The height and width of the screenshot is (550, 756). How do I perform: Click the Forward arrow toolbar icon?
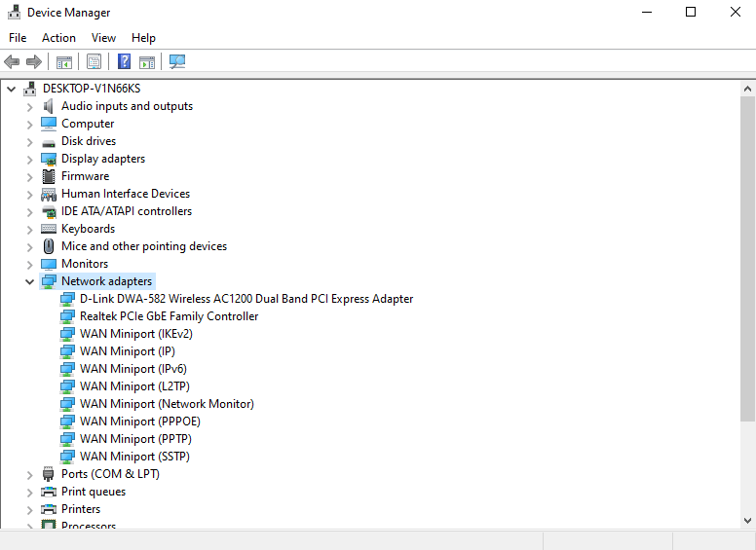(34, 61)
